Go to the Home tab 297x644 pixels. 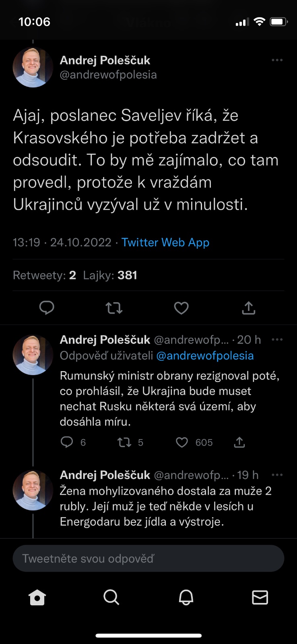tap(37, 597)
